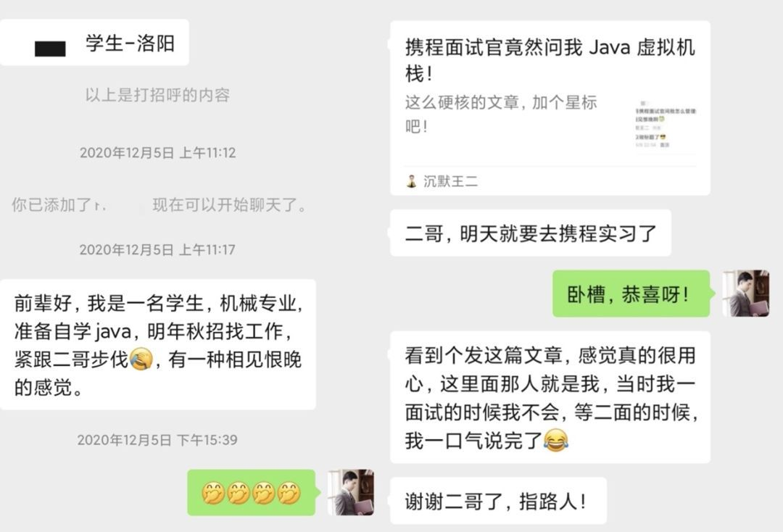Open sender avatar beside 卧槽，恭喜呀 message

[745, 293]
